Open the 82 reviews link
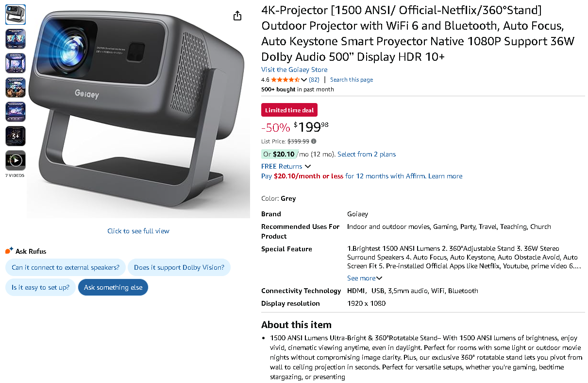This screenshot has width=588, height=383. pyautogui.click(x=314, y=80)
